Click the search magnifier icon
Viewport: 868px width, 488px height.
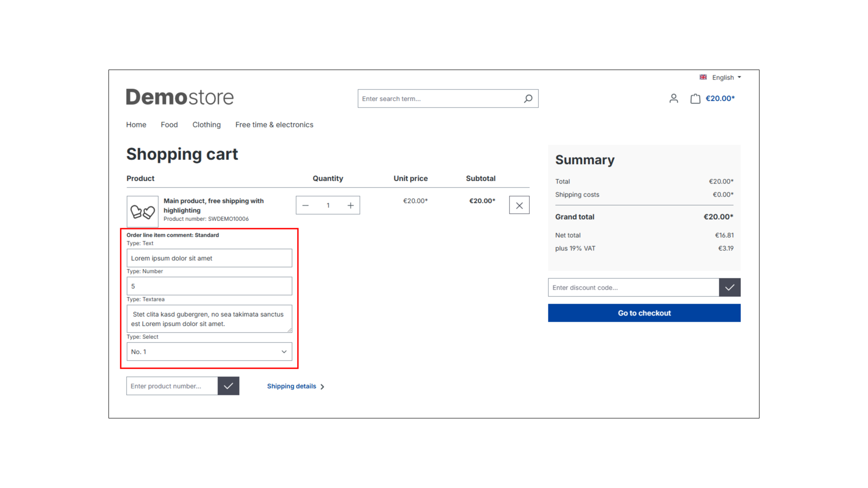click(x=528, y=99)
